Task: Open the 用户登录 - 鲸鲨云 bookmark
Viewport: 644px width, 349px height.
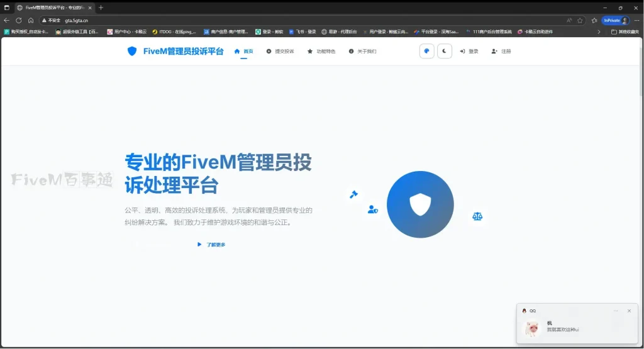Action: click(385, 31)
